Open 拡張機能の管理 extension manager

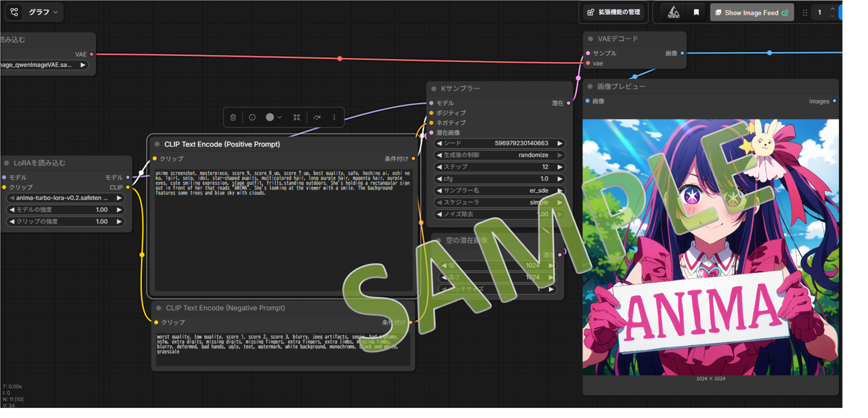(613, 12)
